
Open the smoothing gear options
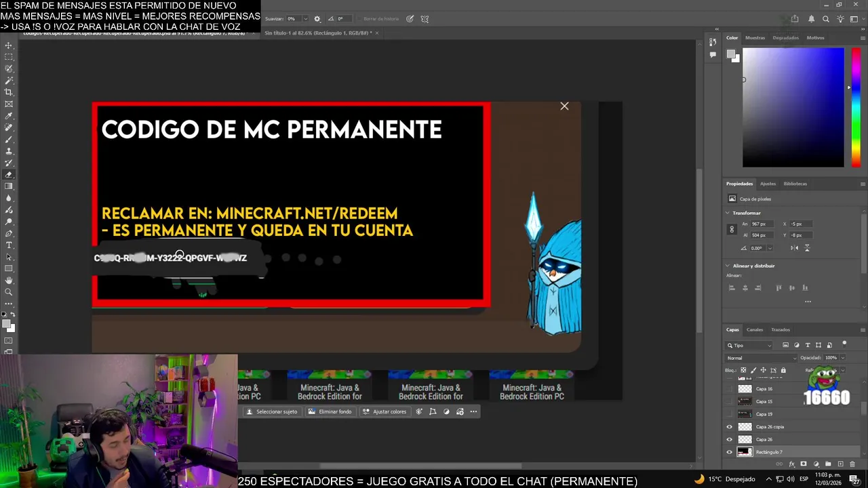pos(317,19)
